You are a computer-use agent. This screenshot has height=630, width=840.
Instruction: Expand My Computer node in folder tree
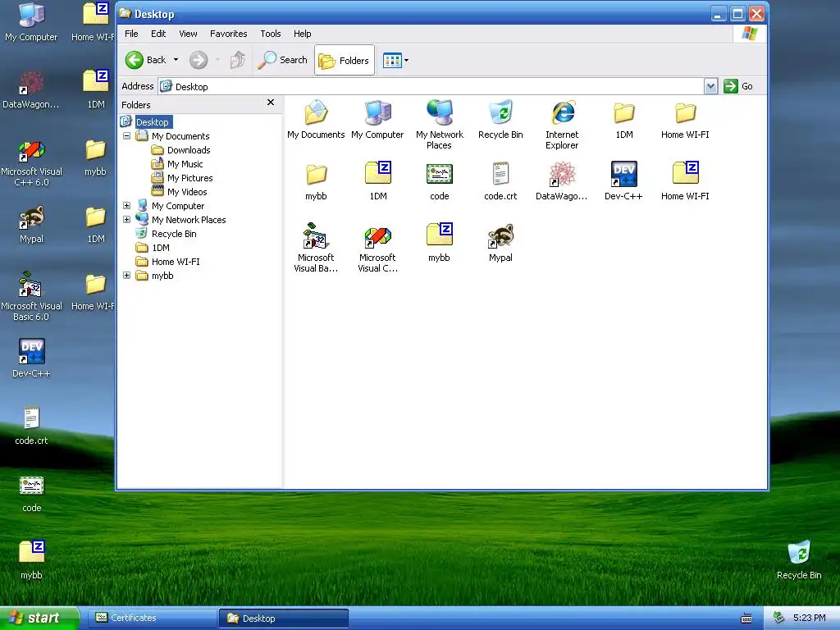126,206
